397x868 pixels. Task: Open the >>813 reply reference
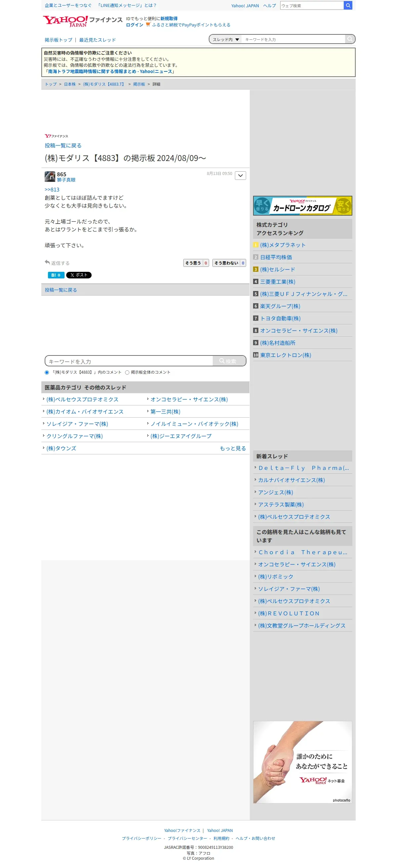(x=52, y=190)
